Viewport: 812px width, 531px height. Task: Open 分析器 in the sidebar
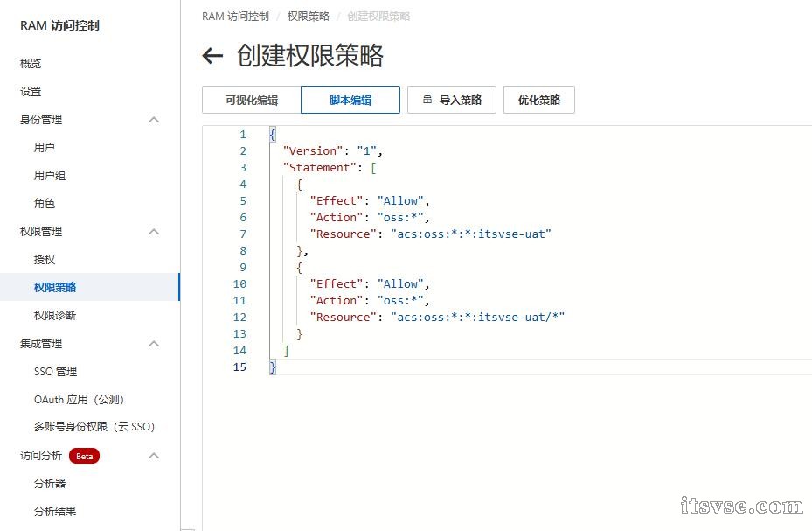50,484
